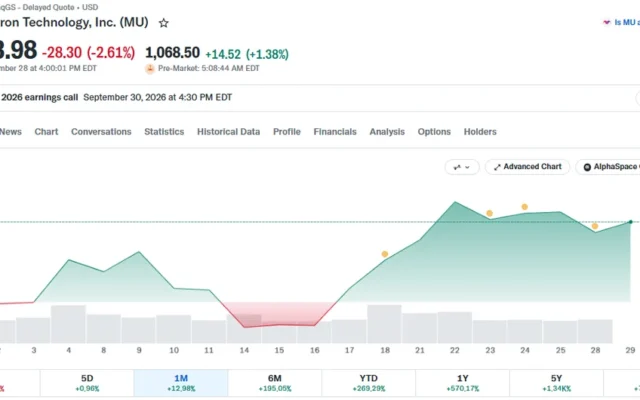The width and height of the screenshot is (640, 400).
Task: Switch to the News tab
Action: tap(11, 132)
